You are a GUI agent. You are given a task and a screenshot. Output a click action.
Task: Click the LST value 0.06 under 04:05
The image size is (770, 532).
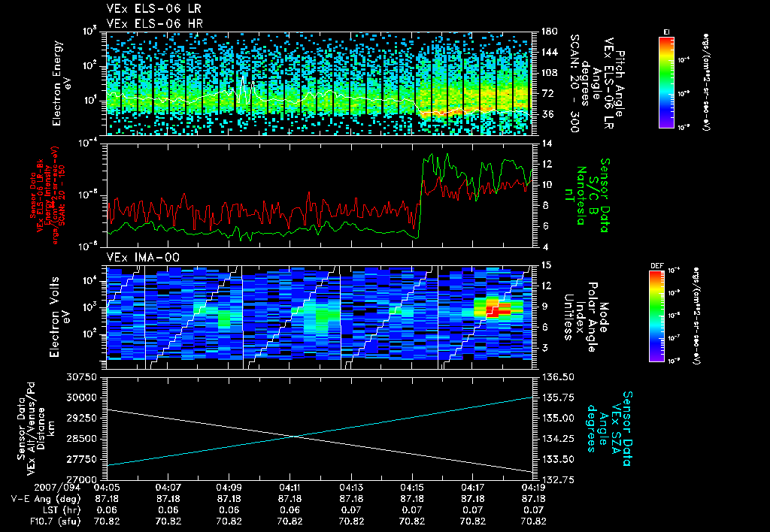(107, 510)
